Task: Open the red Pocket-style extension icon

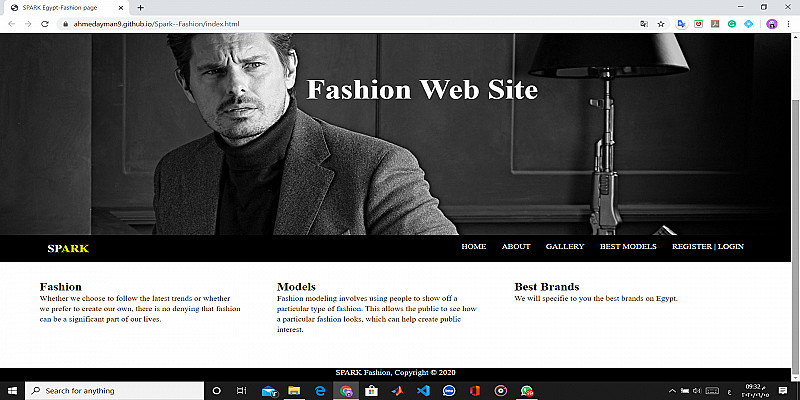Action: point(698,24)
